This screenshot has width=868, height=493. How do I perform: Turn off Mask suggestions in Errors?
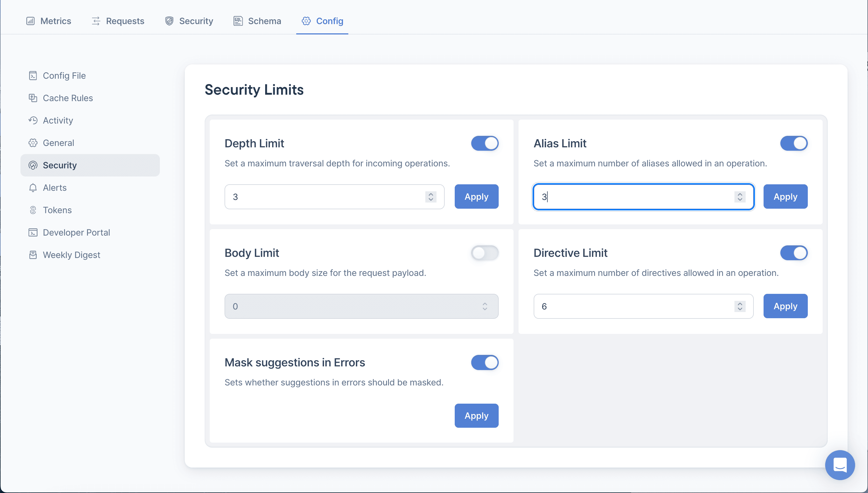[x=485, y=362]
